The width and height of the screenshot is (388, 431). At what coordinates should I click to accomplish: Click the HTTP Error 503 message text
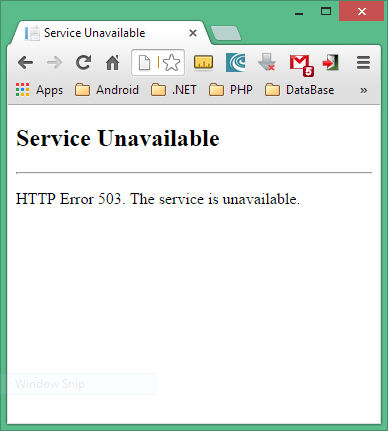coord(158,199)
